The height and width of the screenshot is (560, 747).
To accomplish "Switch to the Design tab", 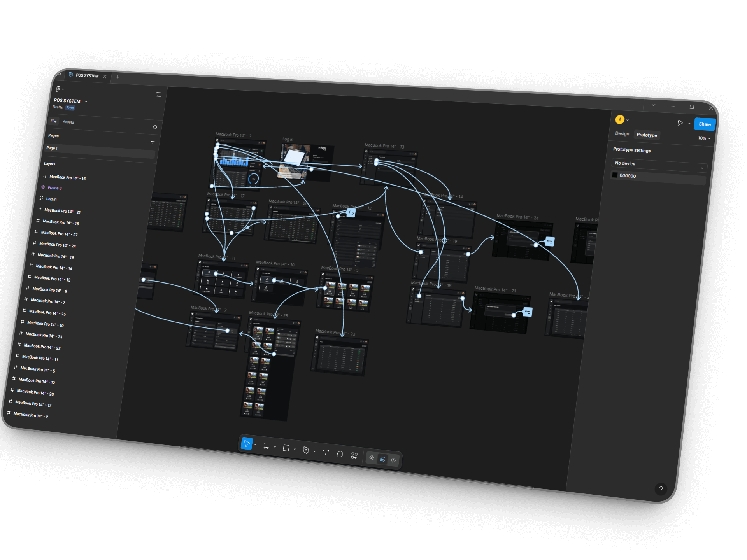I will point(622,133).
